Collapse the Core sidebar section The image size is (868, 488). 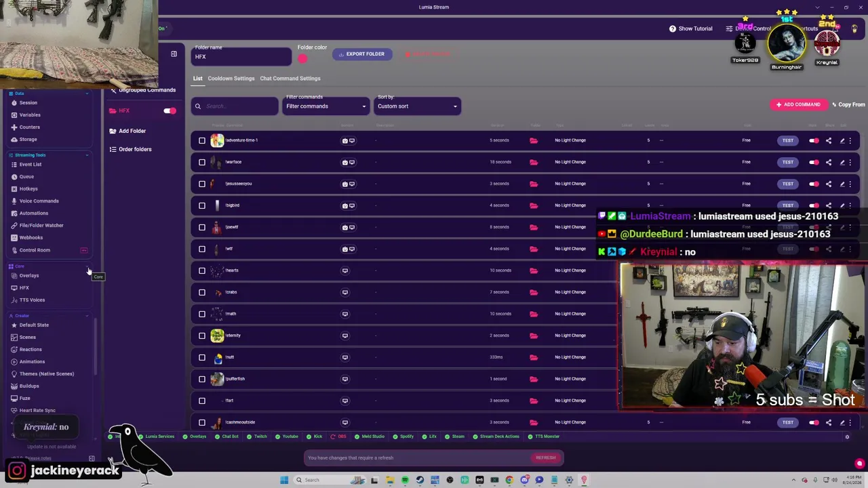tap(87, 266)
